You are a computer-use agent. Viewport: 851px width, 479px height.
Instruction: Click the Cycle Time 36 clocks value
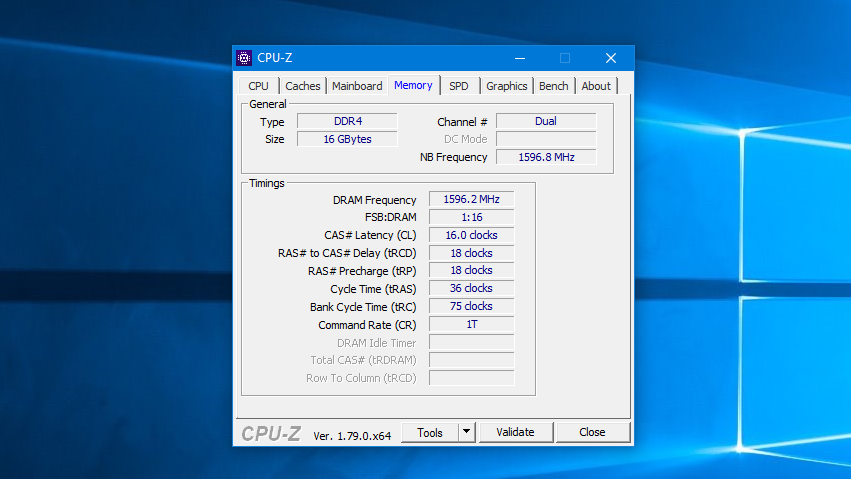click(472, 288)
